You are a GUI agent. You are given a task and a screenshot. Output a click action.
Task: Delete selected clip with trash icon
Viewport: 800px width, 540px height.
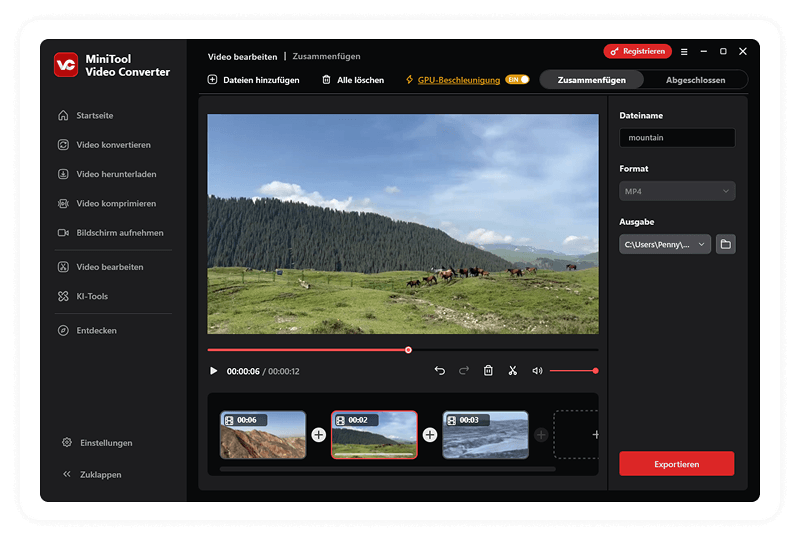point(488,371)
